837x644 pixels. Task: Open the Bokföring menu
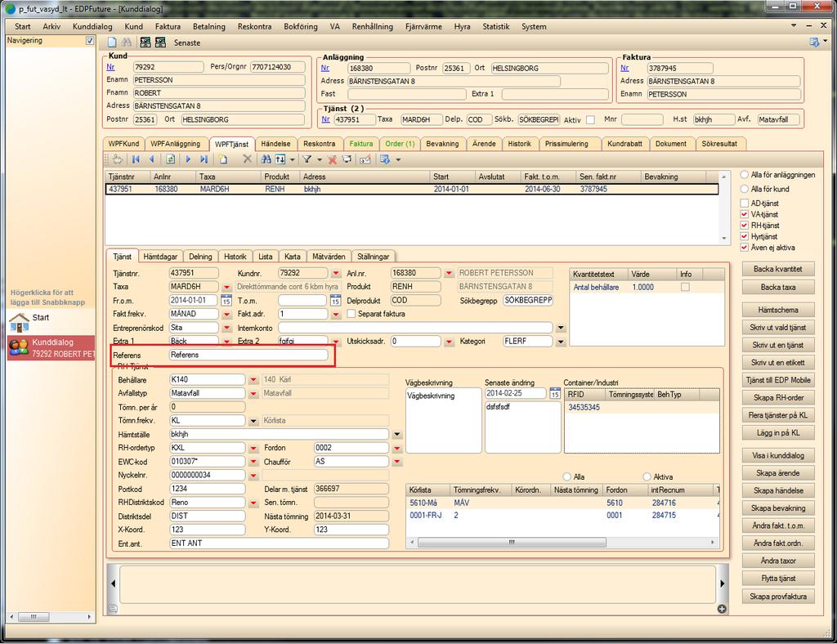301,26
